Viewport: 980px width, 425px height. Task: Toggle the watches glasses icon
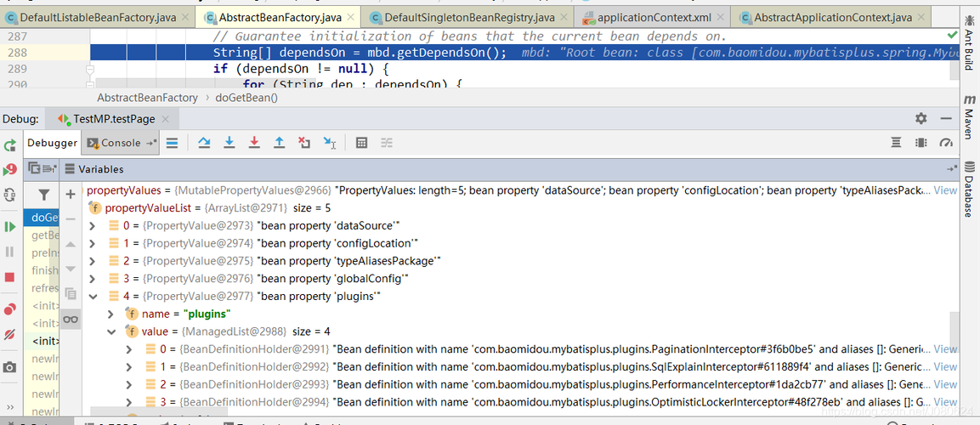pos(71,320)
